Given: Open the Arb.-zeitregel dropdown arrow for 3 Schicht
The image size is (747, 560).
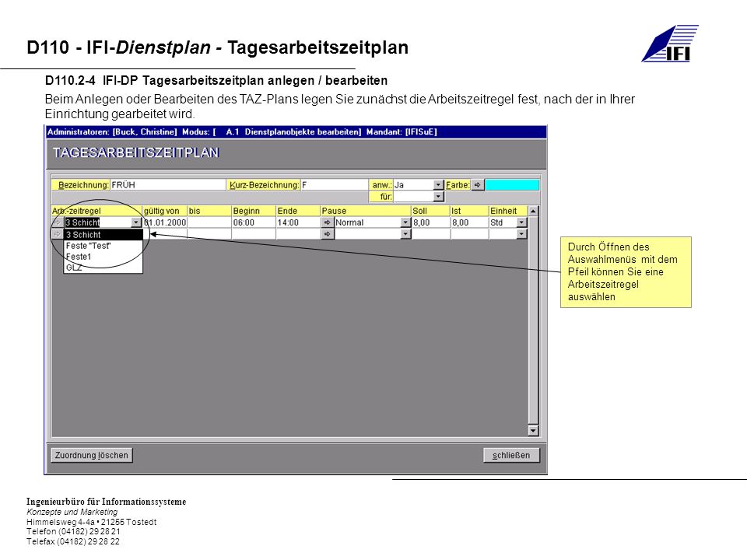Looking at the screenshot, I should (x=136, y=222).
